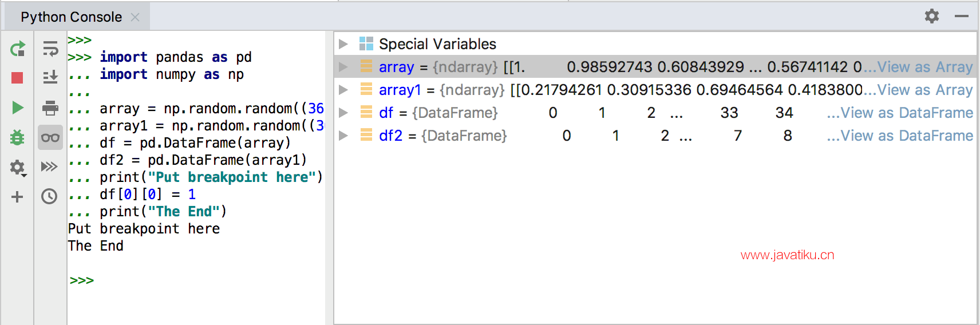Toggle the show variables glasses button
Screen dimensions: 980x325
tap(50, 137)
